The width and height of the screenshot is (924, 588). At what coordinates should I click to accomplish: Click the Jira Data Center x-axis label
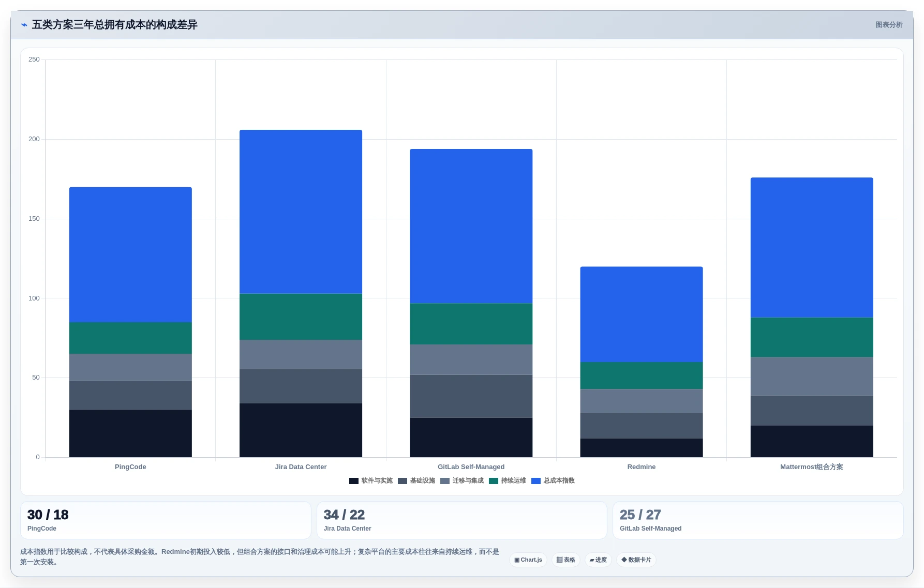tap(301, 467)
